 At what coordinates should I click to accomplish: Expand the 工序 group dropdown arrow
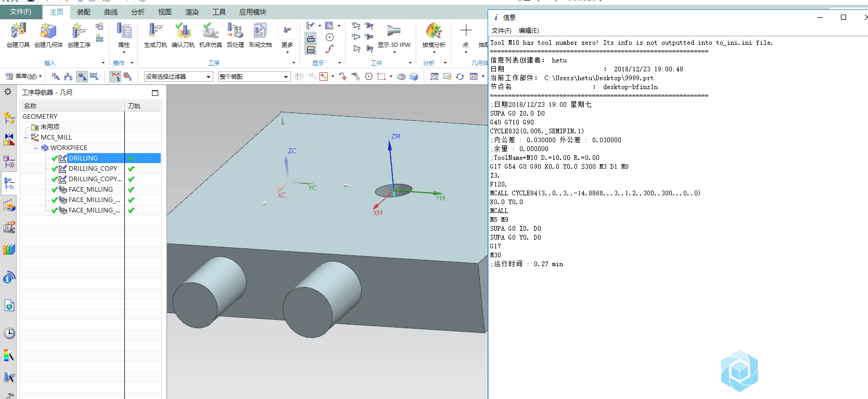(293, 63)
